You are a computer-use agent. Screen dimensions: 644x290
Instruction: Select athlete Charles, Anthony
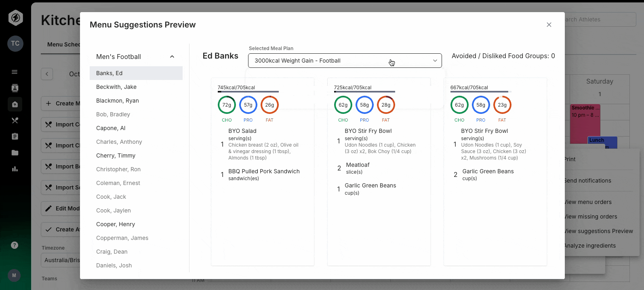pyautogui.click(x=136, y=142)
